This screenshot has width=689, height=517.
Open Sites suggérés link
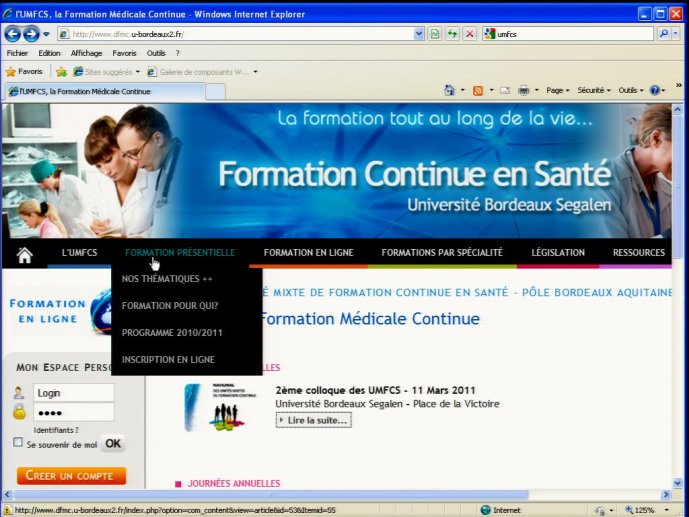[106, 72]
